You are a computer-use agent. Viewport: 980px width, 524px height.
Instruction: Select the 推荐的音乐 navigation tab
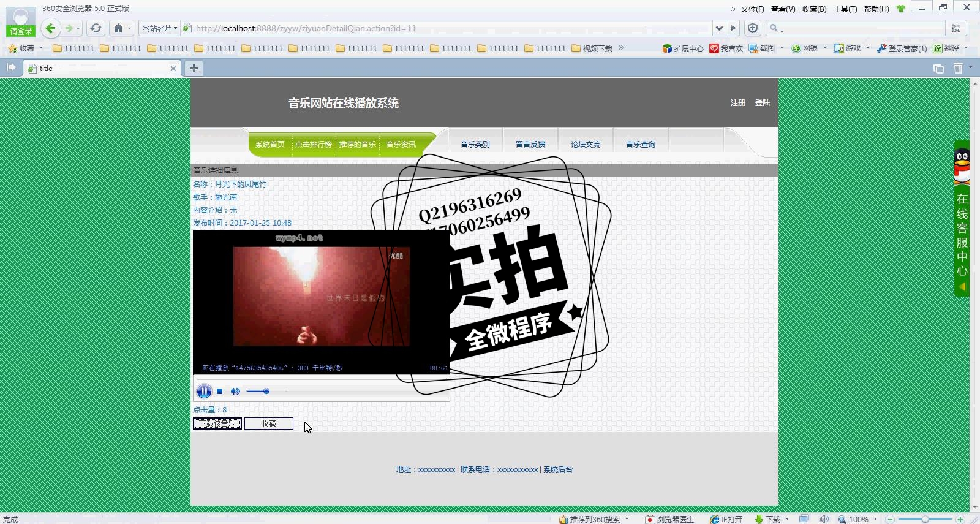[357, 145]
